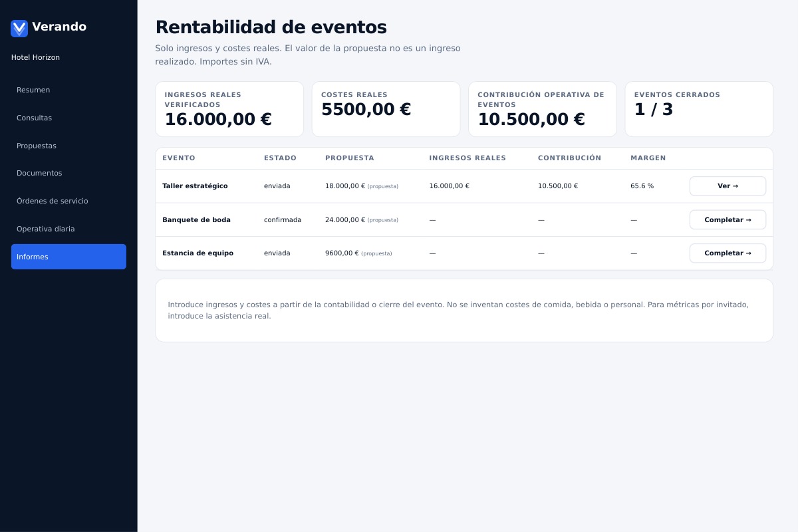Click the confirmada status cell
Image resolution: width=798 pixels, height=532 pixels.
point(283,220)
